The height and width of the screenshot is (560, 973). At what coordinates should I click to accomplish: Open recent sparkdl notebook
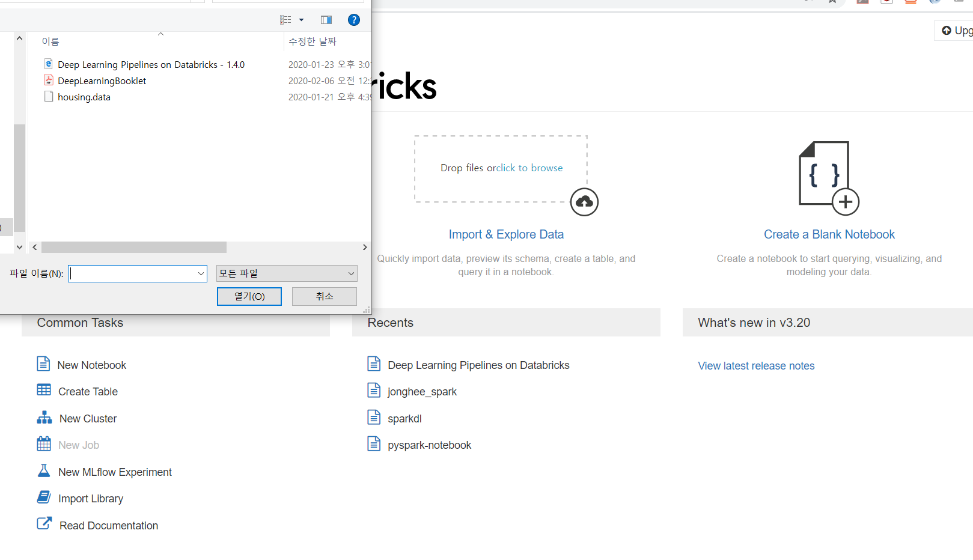(x=404, y=419)
